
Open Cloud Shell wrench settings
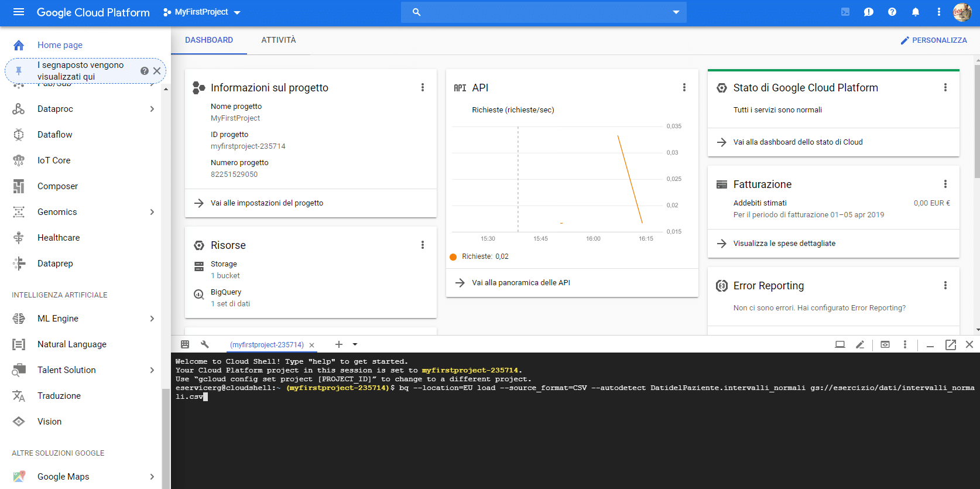pyautogui.click(x=205, y=344)
